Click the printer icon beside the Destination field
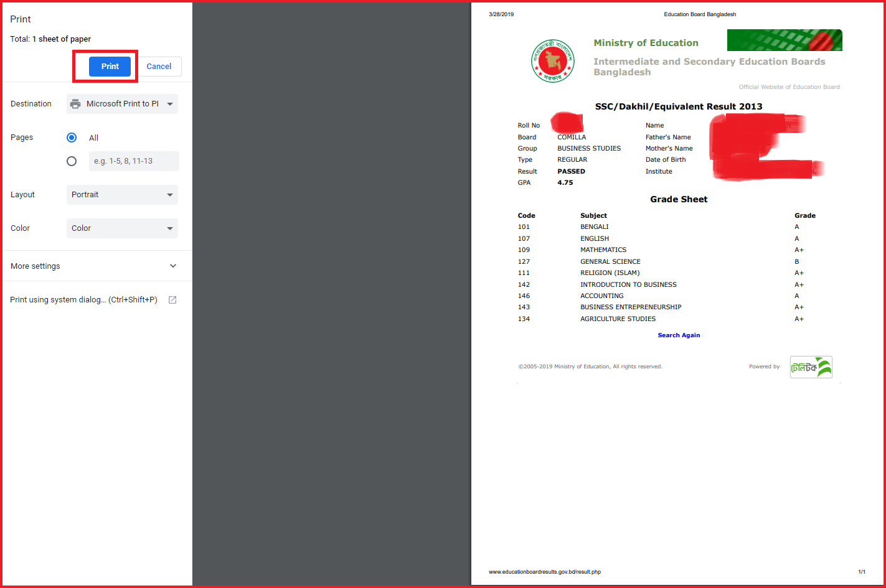 [75, 103]
